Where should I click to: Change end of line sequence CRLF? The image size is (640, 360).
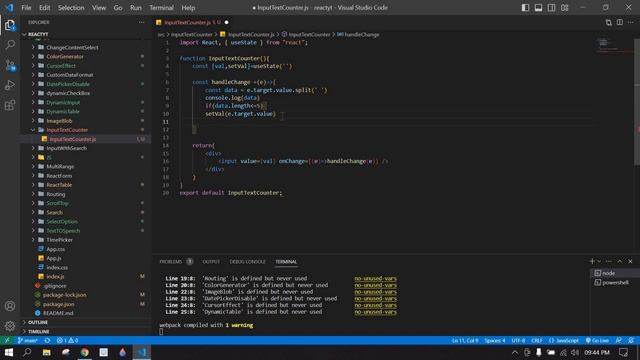pos(537,340)
